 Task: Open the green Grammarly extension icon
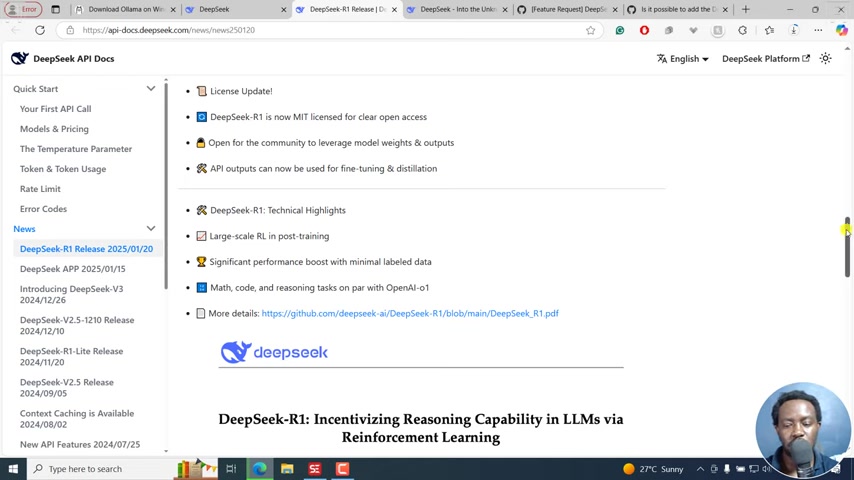tap(620, 30)
